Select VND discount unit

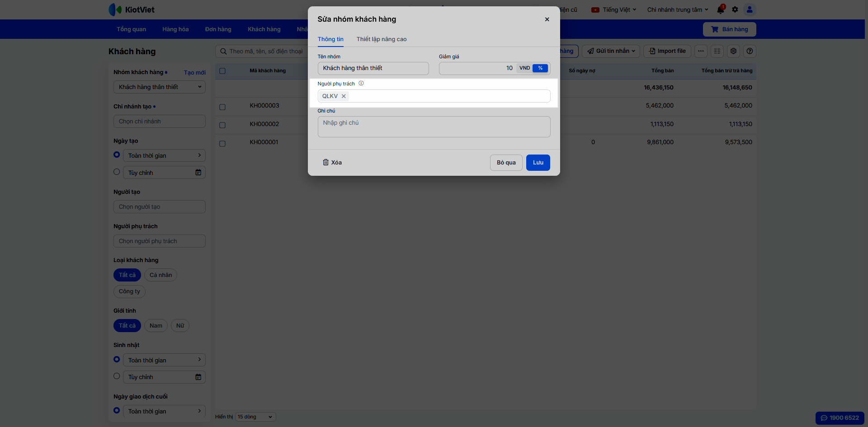click(524, 68)
